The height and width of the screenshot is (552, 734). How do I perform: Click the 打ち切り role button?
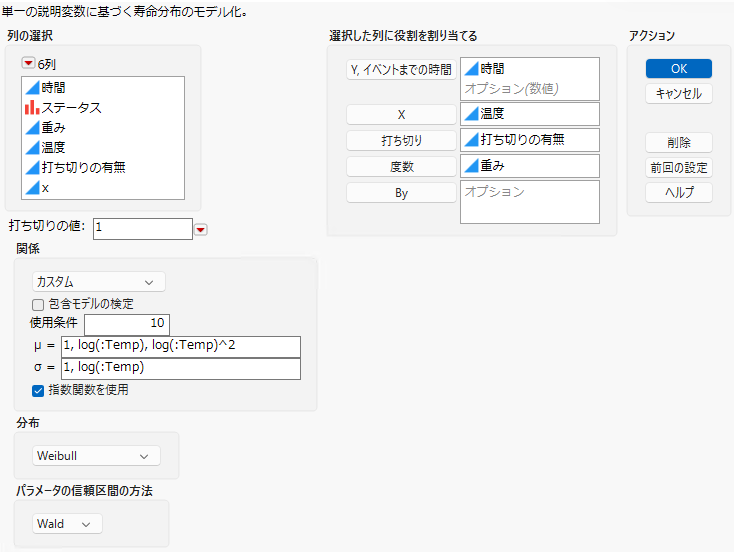pyautogui.click(x=401, y=140)
